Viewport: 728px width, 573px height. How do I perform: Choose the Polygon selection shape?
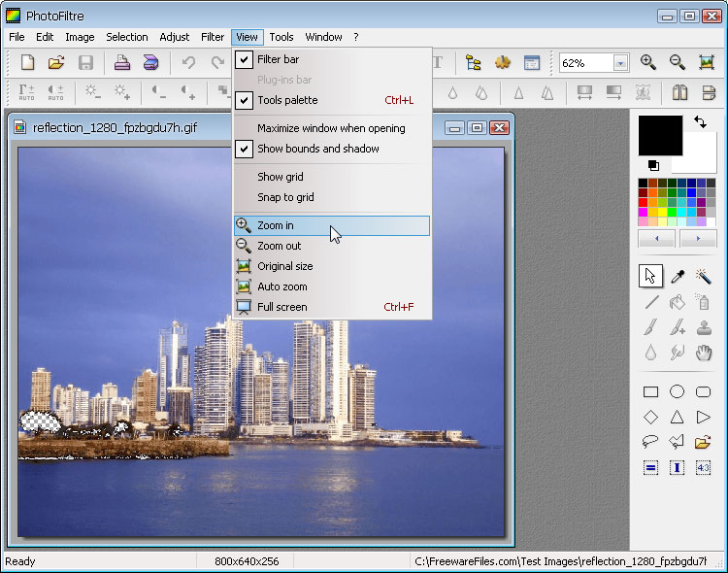tap(677, 442)
